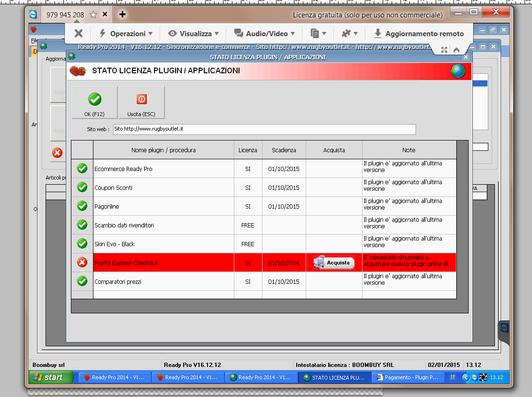Switch to first Ready Pro 2014 taskbar item

(x=115, y=377)
